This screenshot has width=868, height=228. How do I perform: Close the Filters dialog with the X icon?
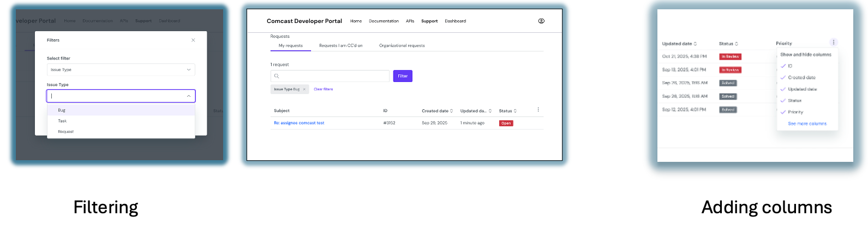click(x=193, y=40)
